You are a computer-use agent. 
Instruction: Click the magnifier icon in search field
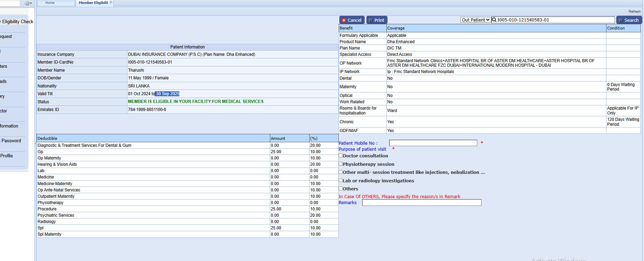pyautogui.click(x=494, y=20)
